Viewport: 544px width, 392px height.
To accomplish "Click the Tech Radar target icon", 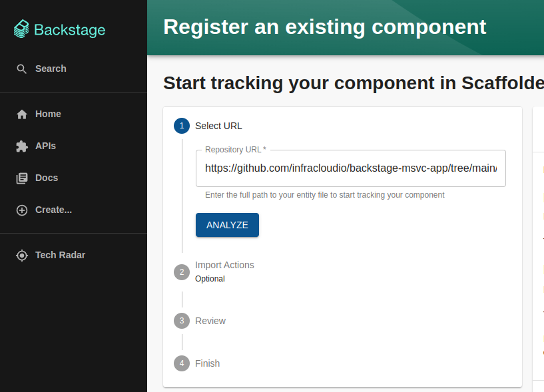I will click(x=22, y=256).
